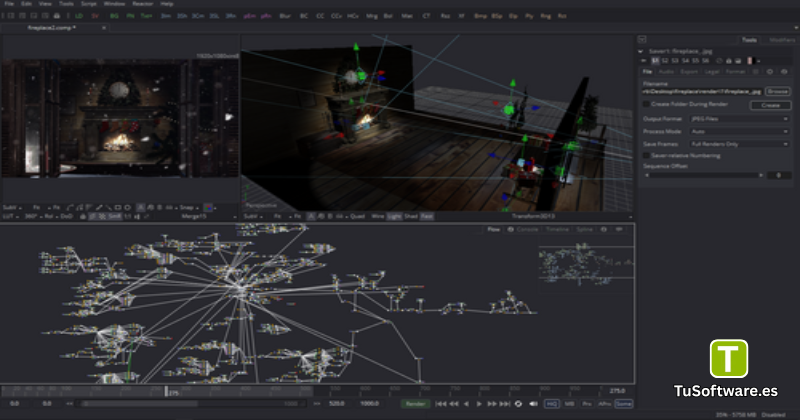Screen dimensions: 800x420
Task: Add a Blur tool from toolbar
Action: (x=285, y=16)
